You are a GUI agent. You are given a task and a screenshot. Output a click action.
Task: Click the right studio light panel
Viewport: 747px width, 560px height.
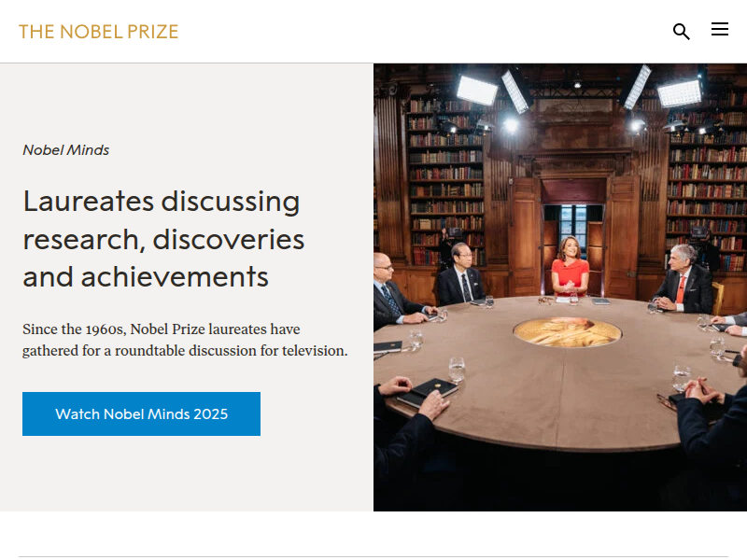tap(679, 92)
